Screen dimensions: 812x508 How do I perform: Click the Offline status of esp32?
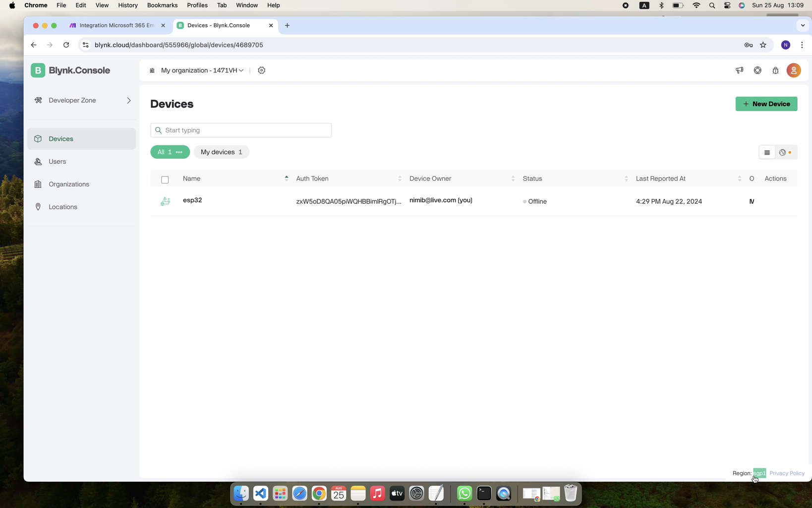tap(535, 201)
